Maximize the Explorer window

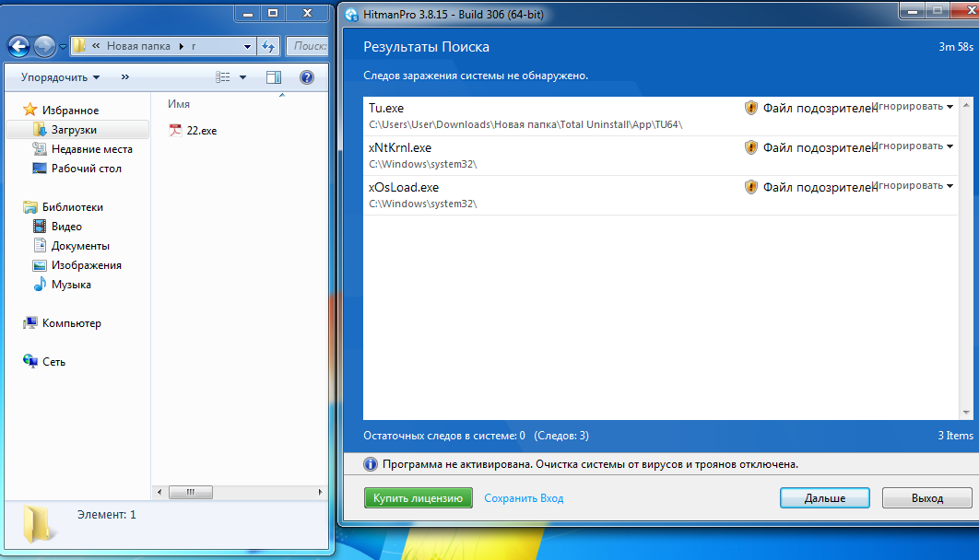click(x=273, y=13)
